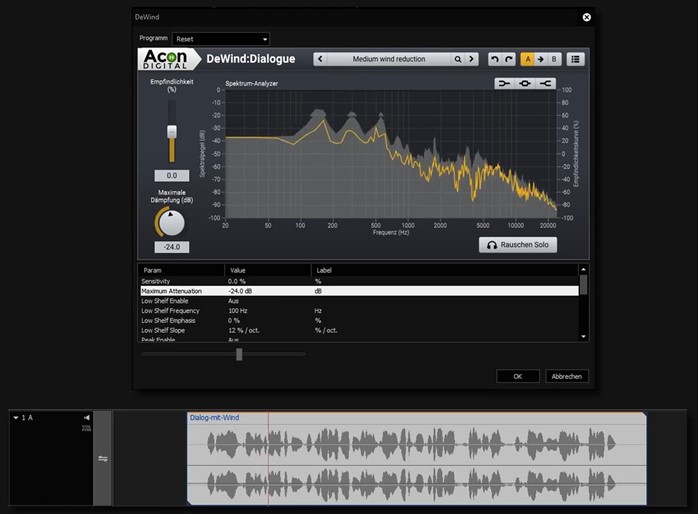Click the Value column header

pos(268,270)
